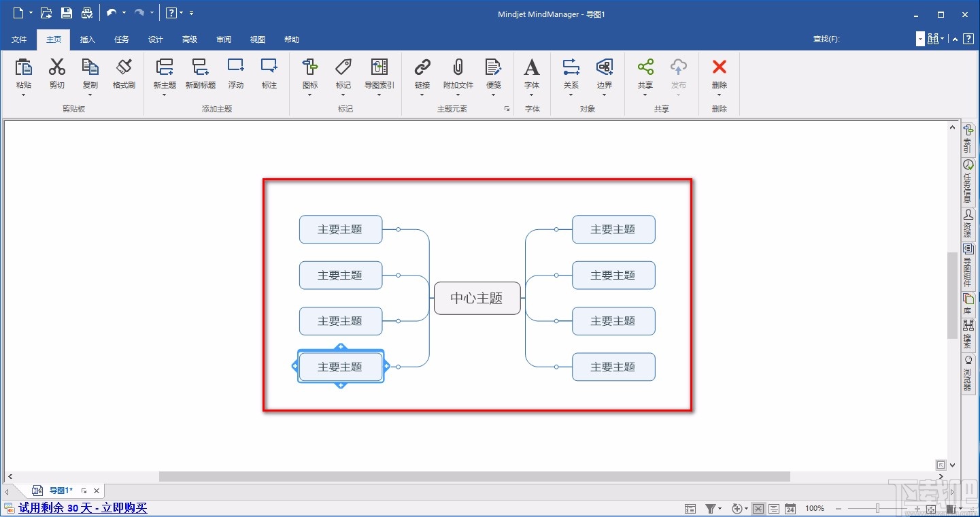Image resolution: width=980 pixels, height=517 pixels.
Task: Open the 资源 (Resources) sidebar panel
Action: tap(968, 224)
